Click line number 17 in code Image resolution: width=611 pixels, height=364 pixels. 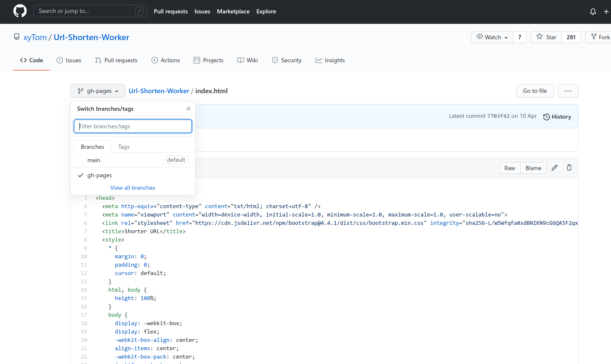pyautogui.click(x=84, y=315)
